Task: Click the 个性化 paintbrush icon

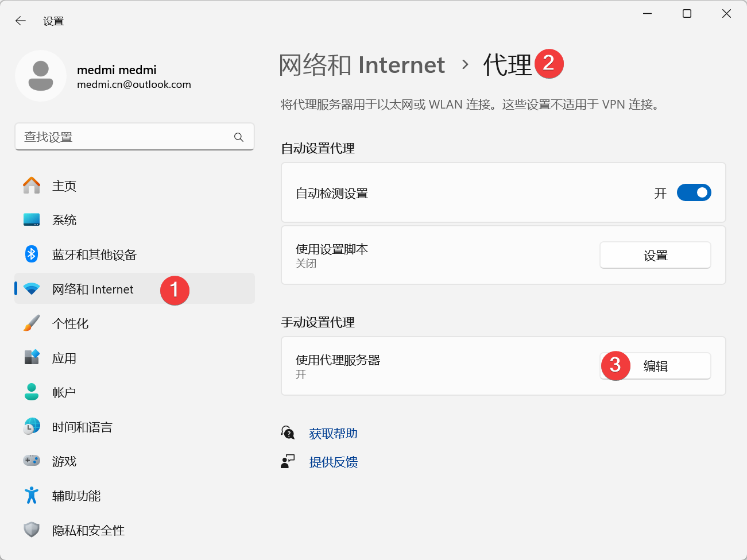Action: [x=32, y=323]
